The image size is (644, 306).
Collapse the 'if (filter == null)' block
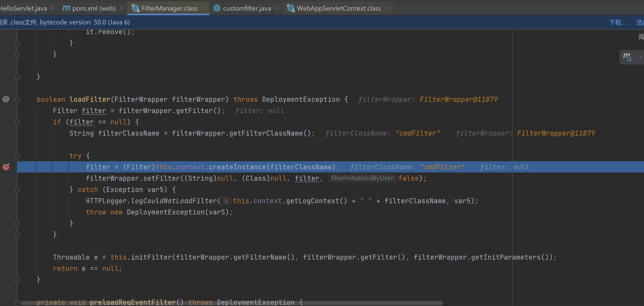(17, 122)
